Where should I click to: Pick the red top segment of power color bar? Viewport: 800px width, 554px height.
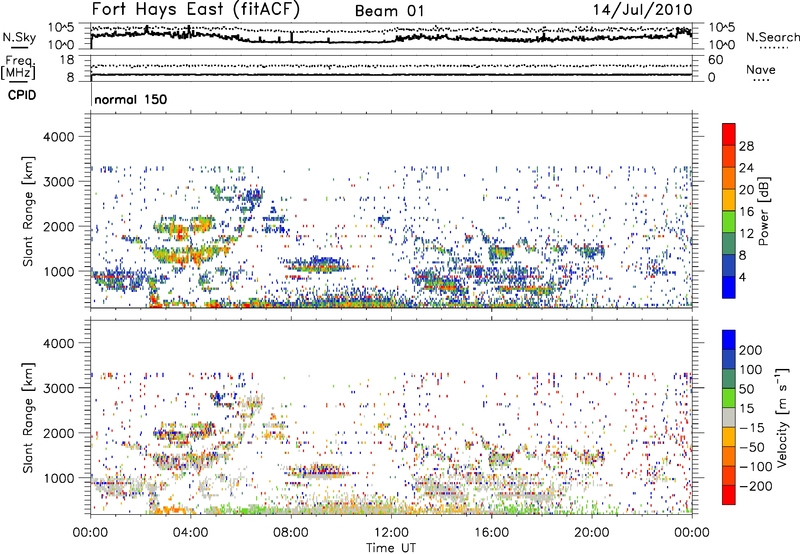729,135
